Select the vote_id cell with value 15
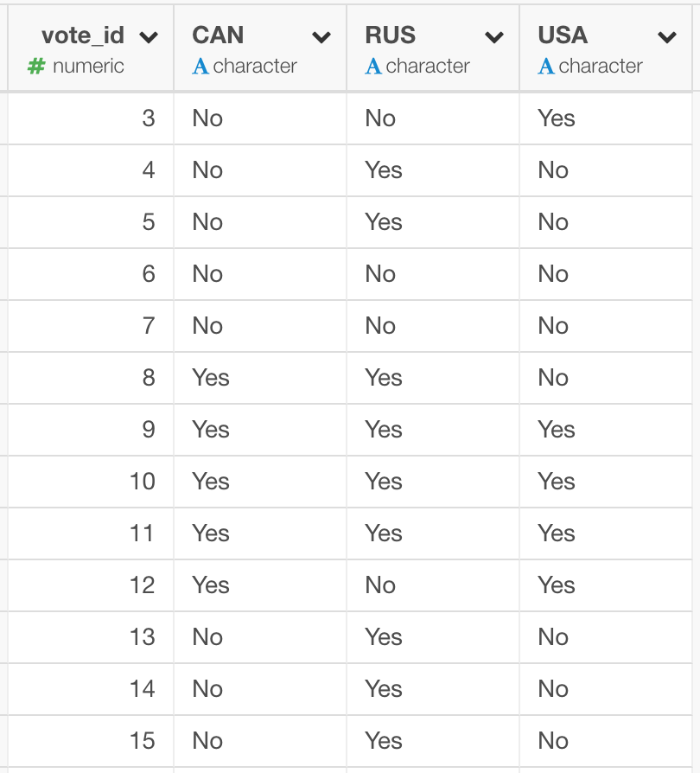 91,741
